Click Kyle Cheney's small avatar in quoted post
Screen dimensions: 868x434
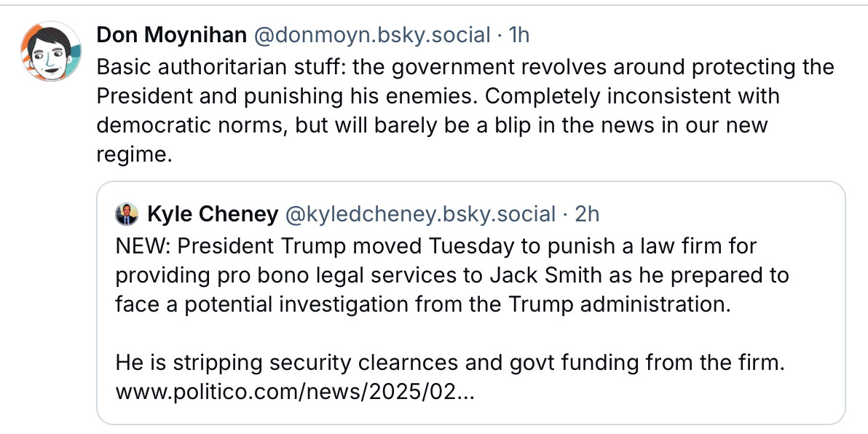click(x=127, y=214)
